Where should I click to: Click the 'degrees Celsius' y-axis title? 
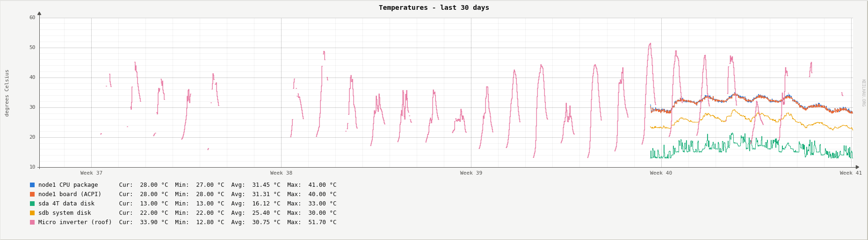point(7,93)
